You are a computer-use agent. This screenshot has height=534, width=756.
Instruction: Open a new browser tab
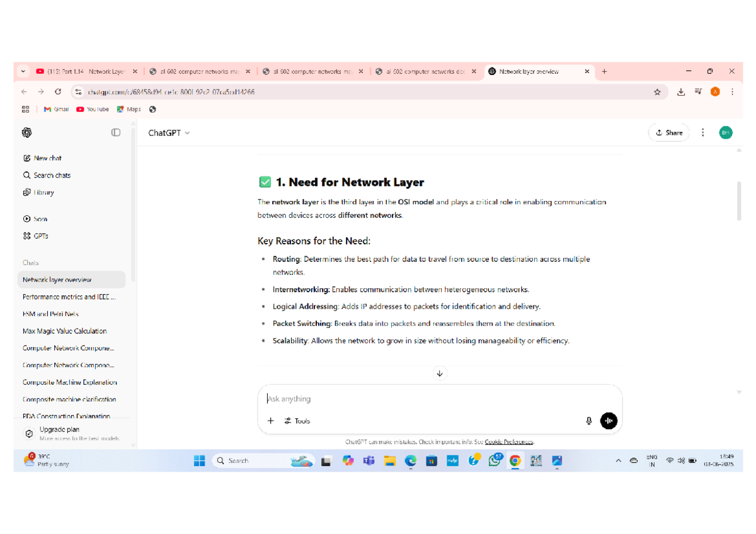604,72
